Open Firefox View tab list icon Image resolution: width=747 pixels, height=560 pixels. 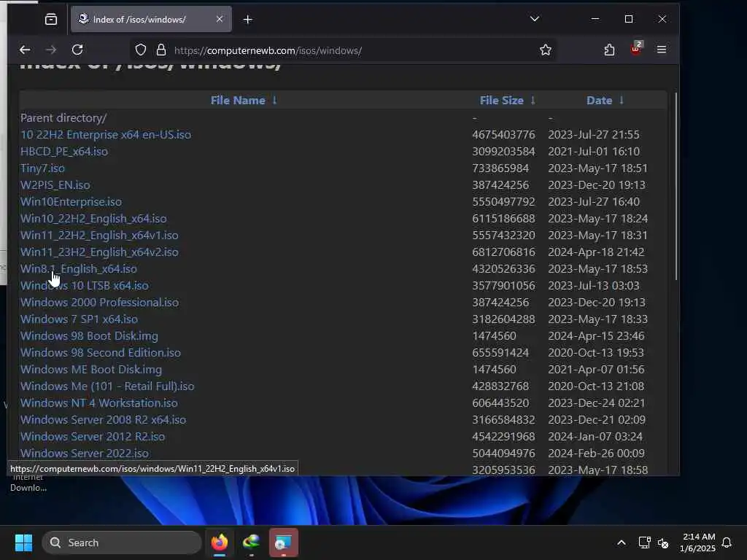[51, 19]
